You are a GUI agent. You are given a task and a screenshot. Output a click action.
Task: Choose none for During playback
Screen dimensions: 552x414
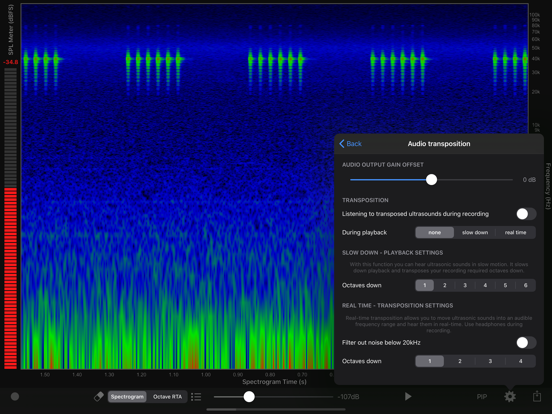click(434, 232)
